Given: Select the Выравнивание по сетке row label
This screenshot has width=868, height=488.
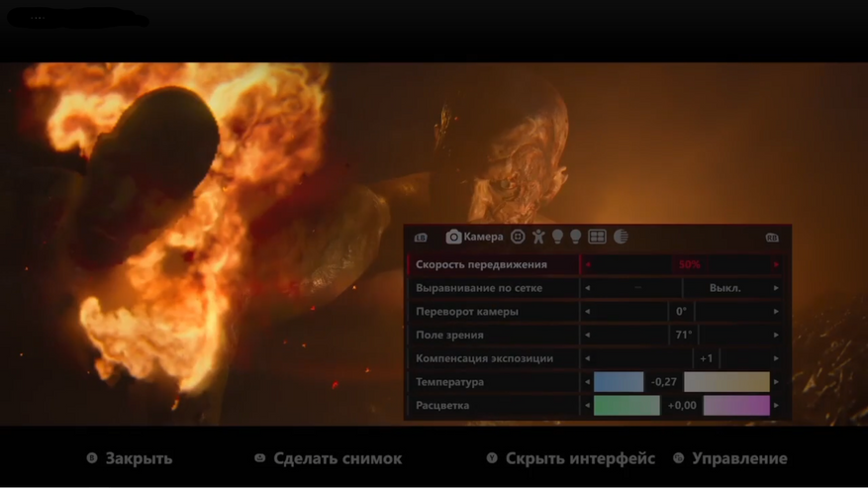Looking at the screenshot, I should click(x=479, y=288).
